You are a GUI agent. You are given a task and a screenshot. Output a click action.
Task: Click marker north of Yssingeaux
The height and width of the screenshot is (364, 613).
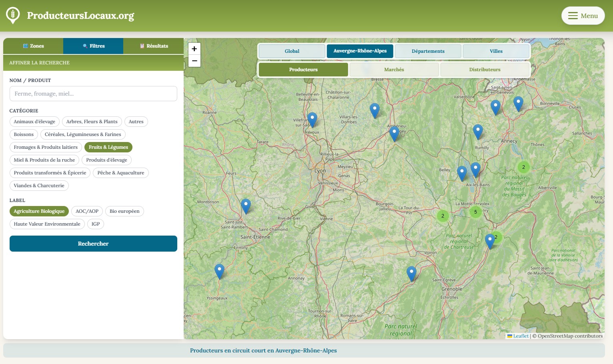coord(219,271)
